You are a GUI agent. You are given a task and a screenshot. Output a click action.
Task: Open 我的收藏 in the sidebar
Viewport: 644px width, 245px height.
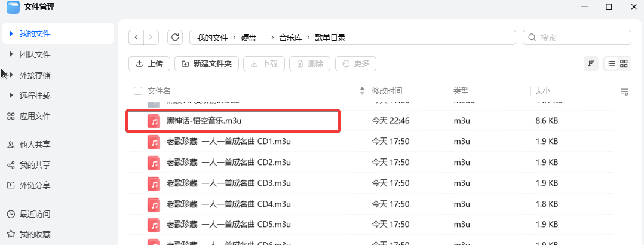(x=35, y=235)
